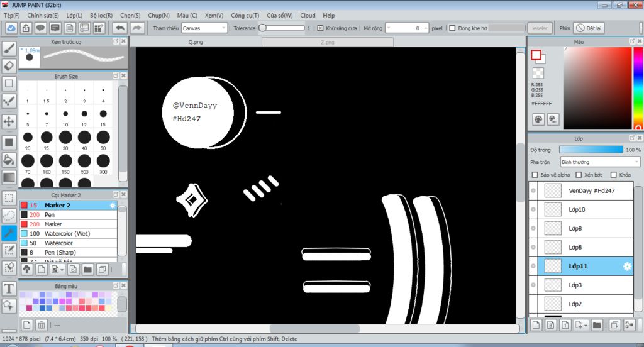Select the rectangular Selection tool
Image resolution: width=644 pixels, height=347 pixels.
[9, 198]
